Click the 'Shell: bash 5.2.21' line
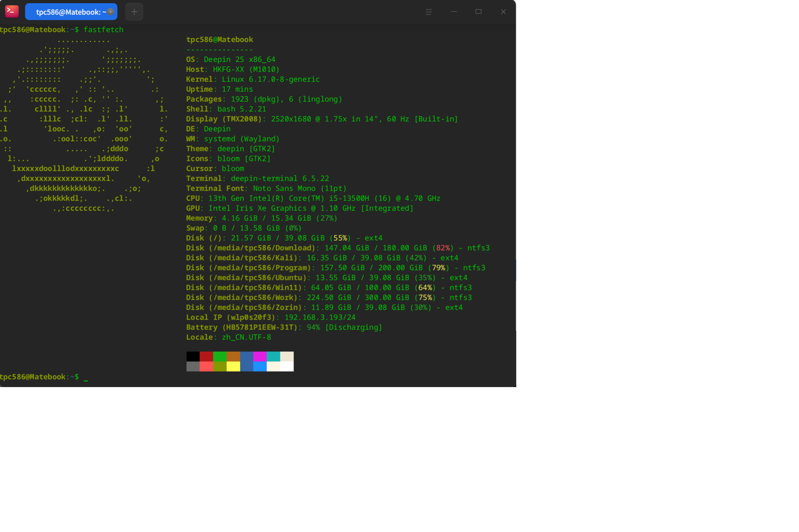This screenshot has height=532, width=799. point(226,109)
